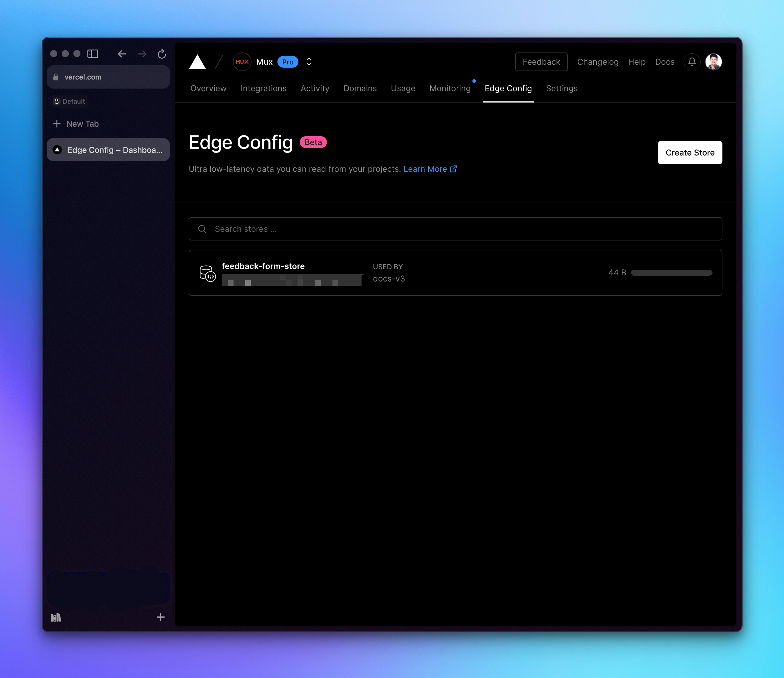Open the user avatar menu

pos(713,62)
